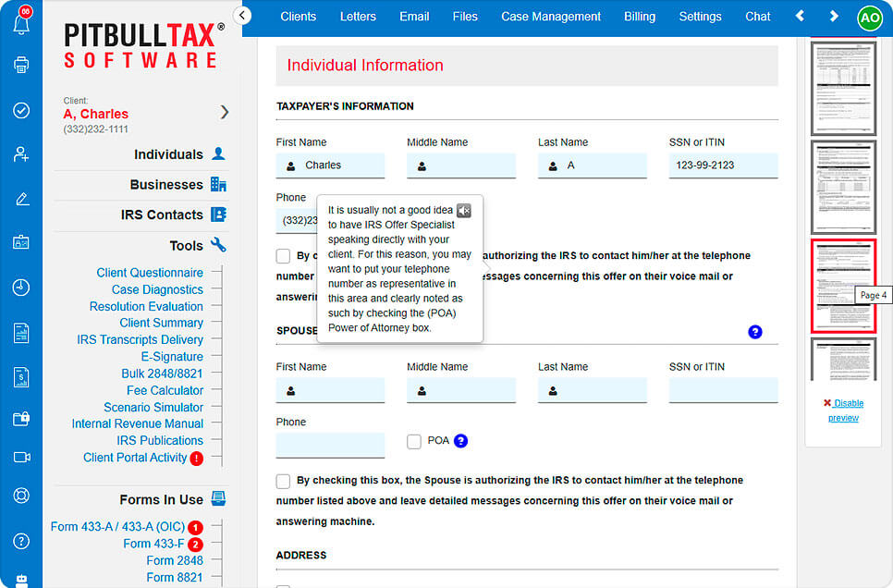The image size is (893, 588).
Task: Mute the tooltip audio speaker icon
Action: coord(464,210)
